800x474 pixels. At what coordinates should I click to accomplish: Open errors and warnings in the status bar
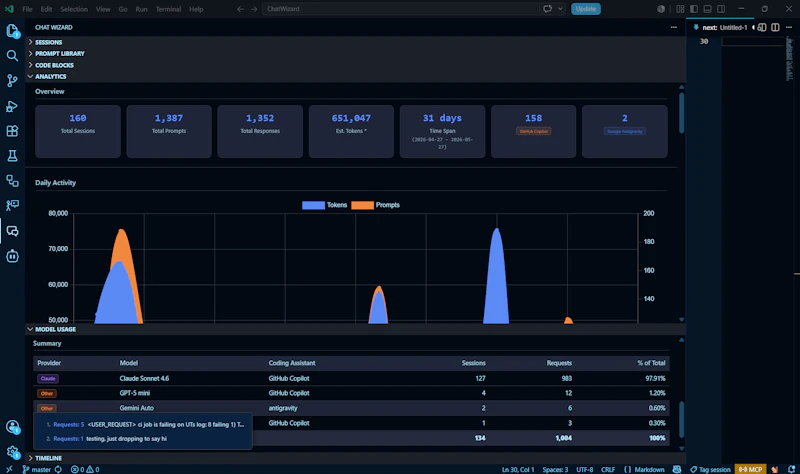pos(85,469)
